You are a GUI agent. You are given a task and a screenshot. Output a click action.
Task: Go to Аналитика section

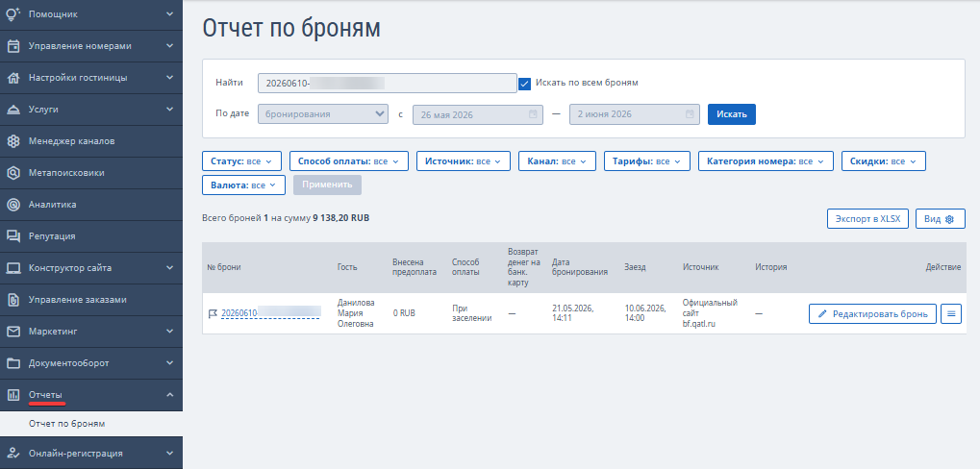point(91,204)
